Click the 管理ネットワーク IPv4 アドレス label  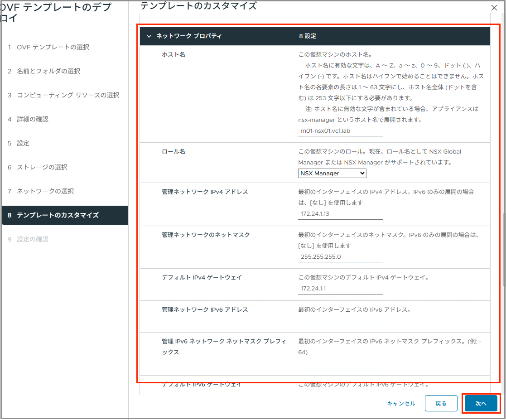click(205, 192)
